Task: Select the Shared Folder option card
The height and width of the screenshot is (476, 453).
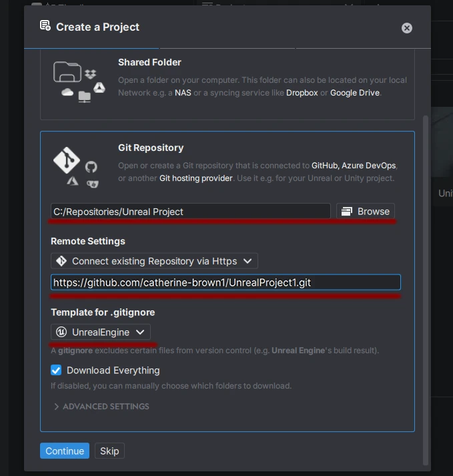Action: coord(228,85)
